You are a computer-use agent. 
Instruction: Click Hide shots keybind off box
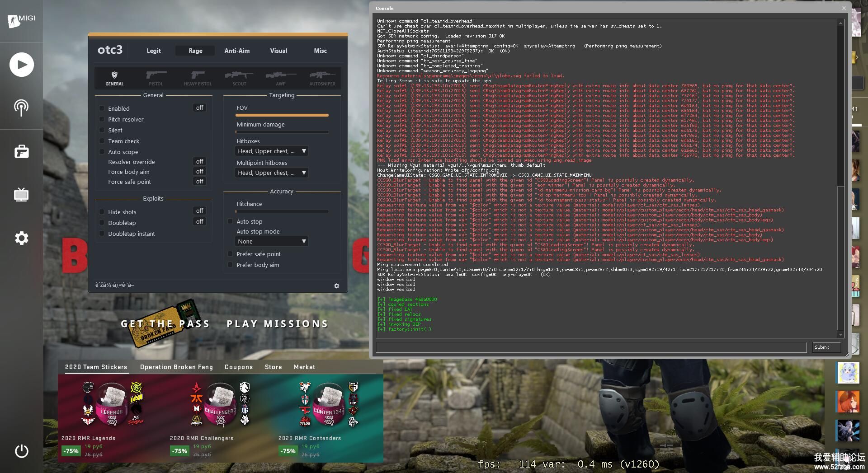pos(199,211)
